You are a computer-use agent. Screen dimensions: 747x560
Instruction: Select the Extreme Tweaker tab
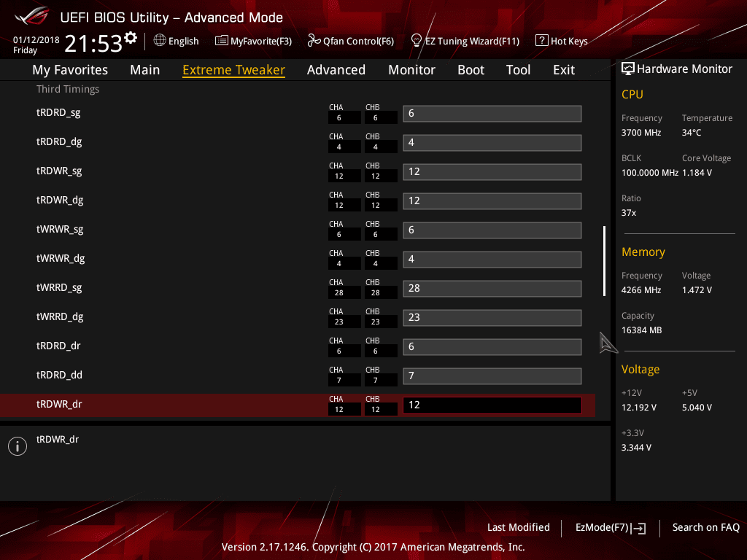(234, 70)
